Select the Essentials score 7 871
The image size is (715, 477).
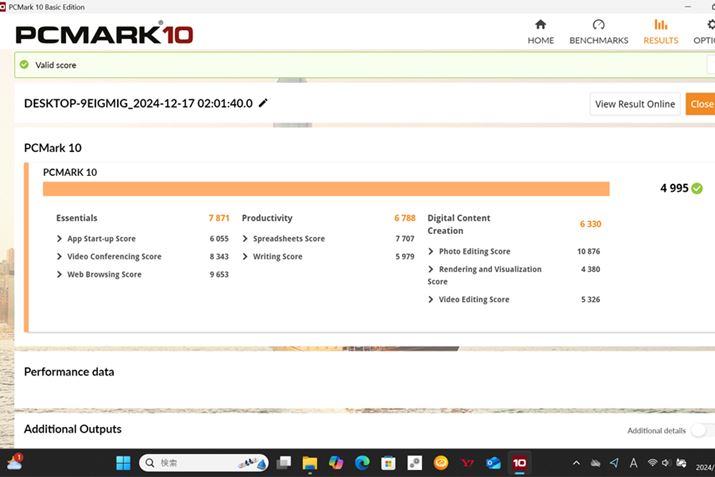point(219,218)
